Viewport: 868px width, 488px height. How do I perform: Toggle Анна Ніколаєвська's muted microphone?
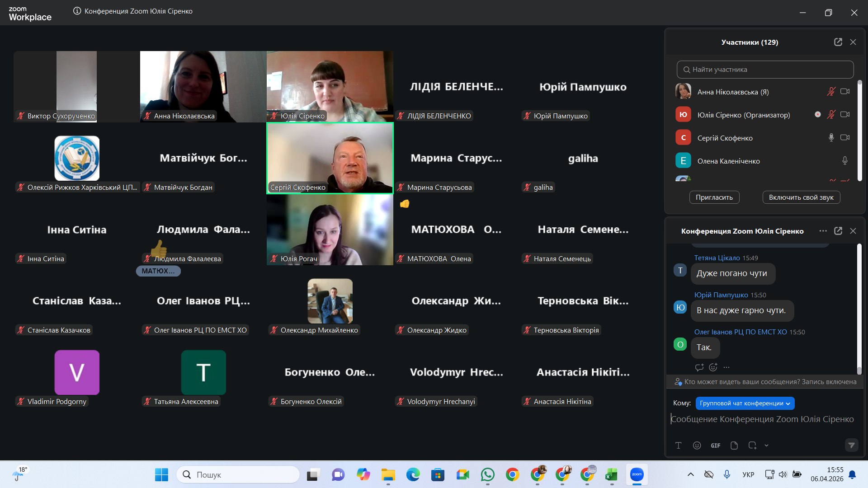pos(831,92)
